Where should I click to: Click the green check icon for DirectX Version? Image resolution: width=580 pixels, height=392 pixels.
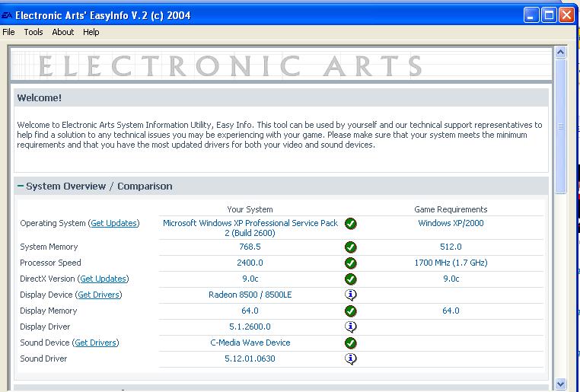tap(350, 279)
